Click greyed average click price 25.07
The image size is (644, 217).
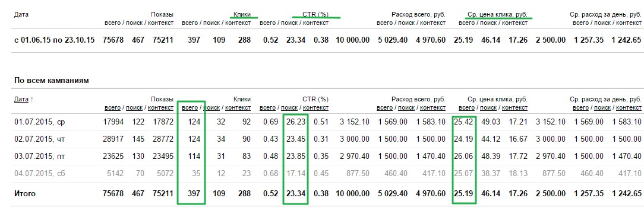(x=464, y=174)
